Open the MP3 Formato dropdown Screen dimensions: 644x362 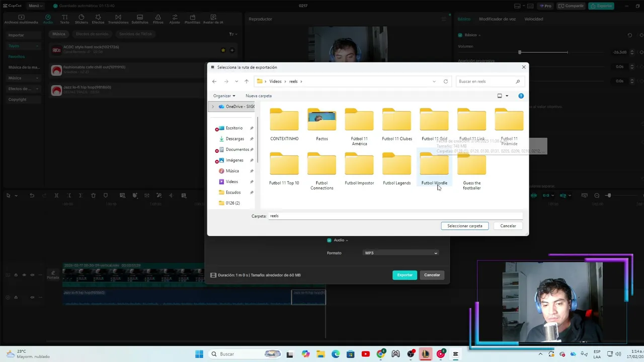[400, 253]
